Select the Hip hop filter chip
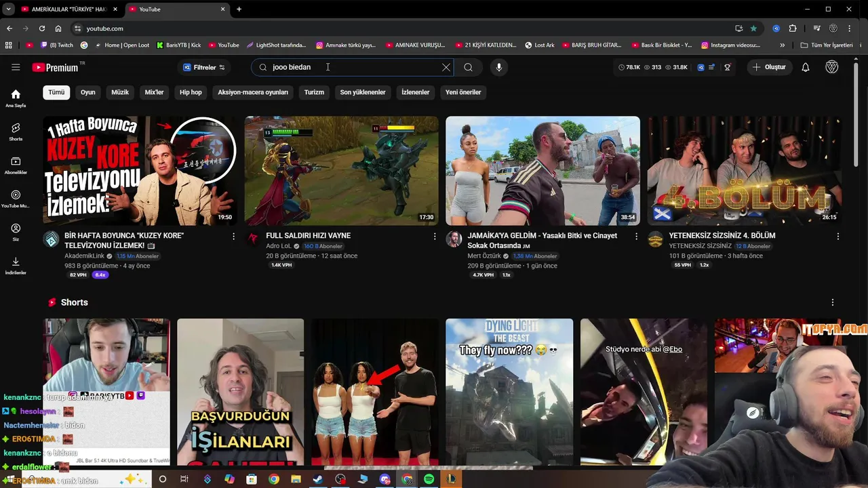868x488 pixels. (191, 92)
